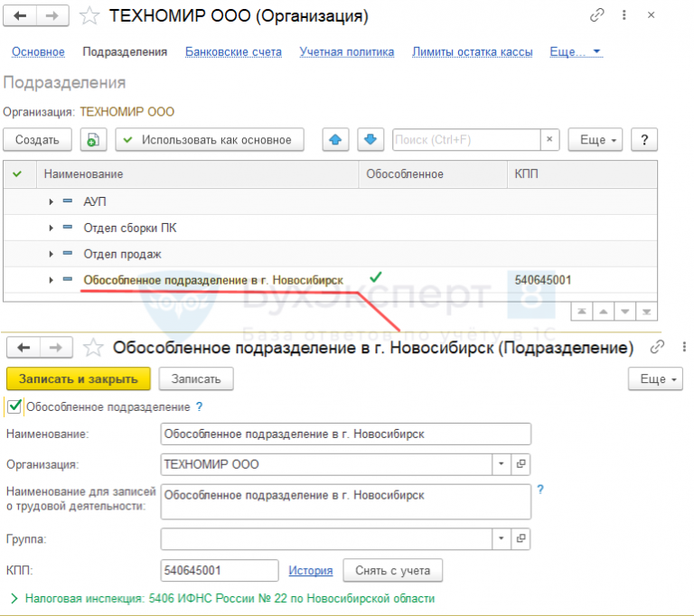Show hint for the Обособленное подразделение checkbox
The height and width of the screenshot is (616, 694).
coord(199,406)
